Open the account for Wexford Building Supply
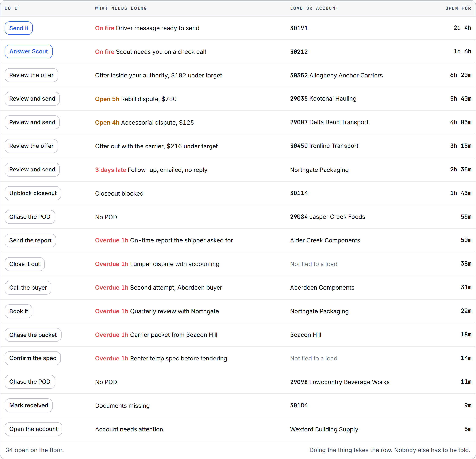Viewport: 476px width, 459px height. [x=34, y=429]
